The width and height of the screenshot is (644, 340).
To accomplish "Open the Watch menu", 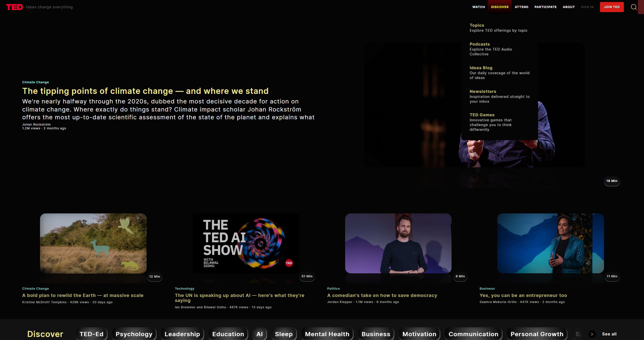I will [478, 7].
